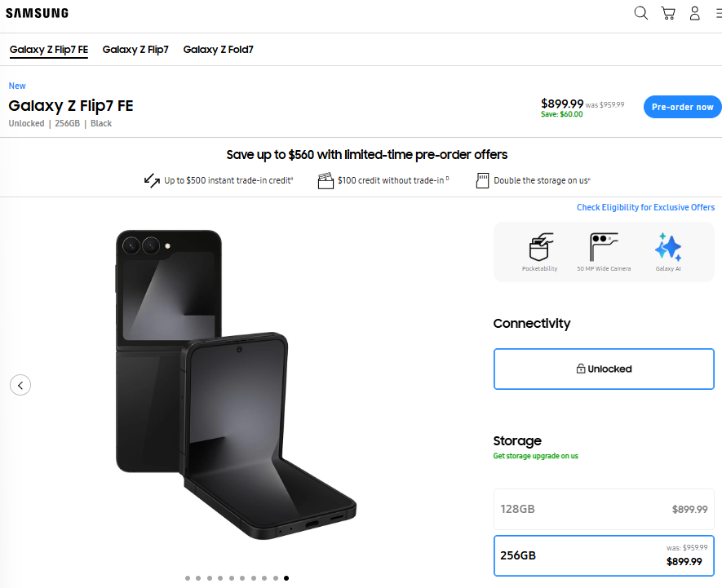
Task: Click the 50 MP Wide Camera icon
Action: pyautogui.click(x=604, y=247)
